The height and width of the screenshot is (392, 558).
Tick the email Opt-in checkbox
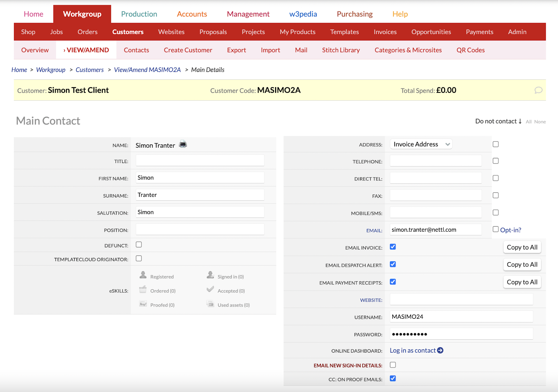[496, 229]
